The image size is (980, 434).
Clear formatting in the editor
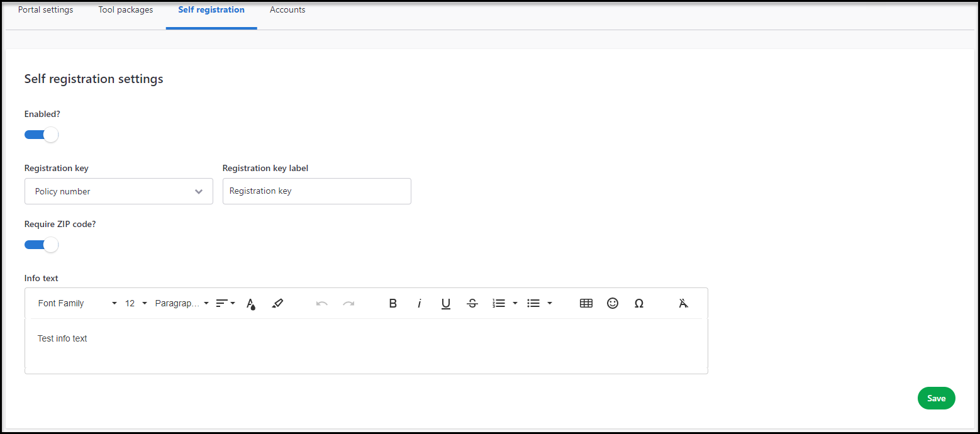tap(684, 303)
